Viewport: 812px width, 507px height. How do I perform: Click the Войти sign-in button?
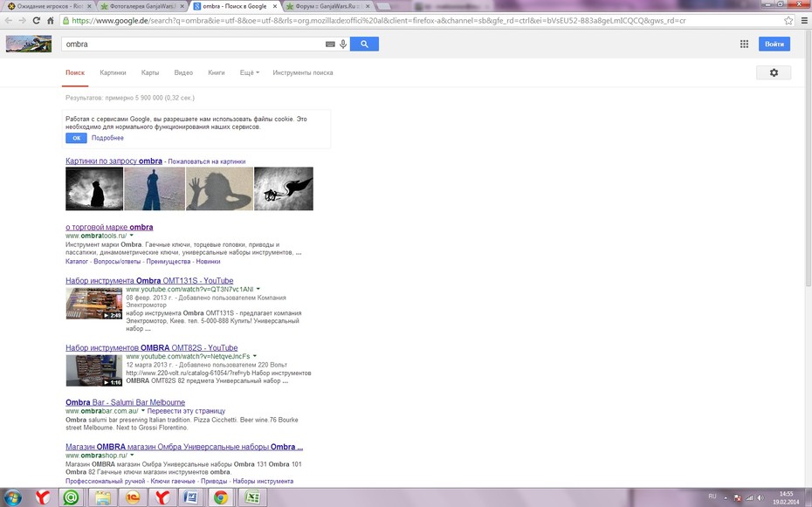click(x=774, y=44)
